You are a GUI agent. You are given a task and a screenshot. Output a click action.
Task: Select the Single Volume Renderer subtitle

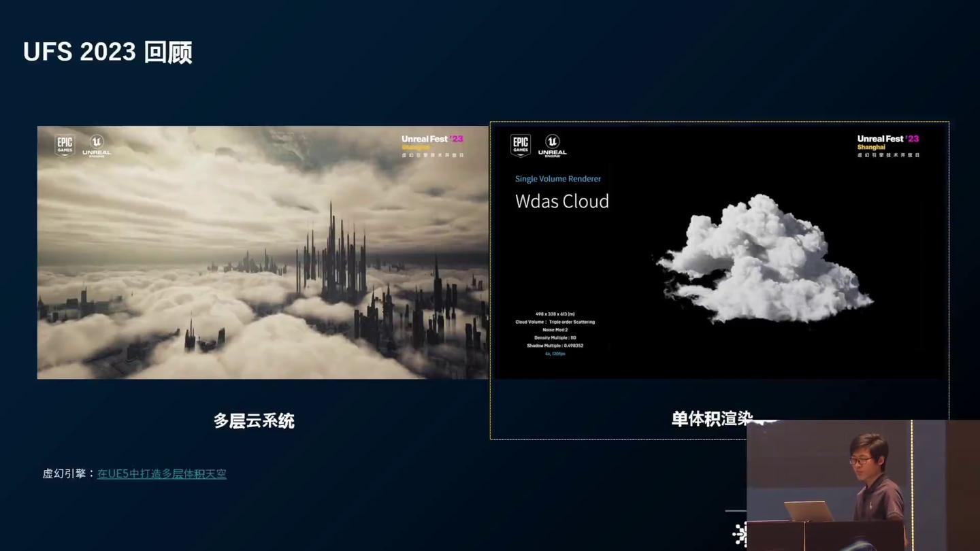[558, 179]
